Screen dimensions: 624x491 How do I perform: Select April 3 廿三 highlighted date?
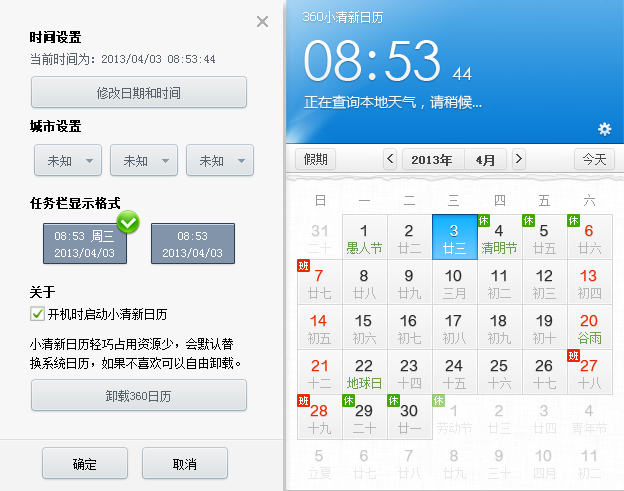click(454, 237)
